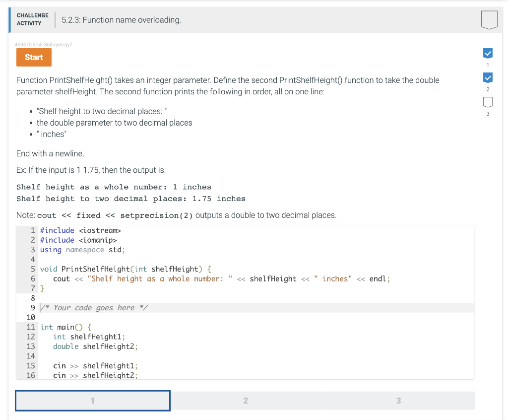
Task: Click the checked checkbox labeled 1
Action: [488, 53]
